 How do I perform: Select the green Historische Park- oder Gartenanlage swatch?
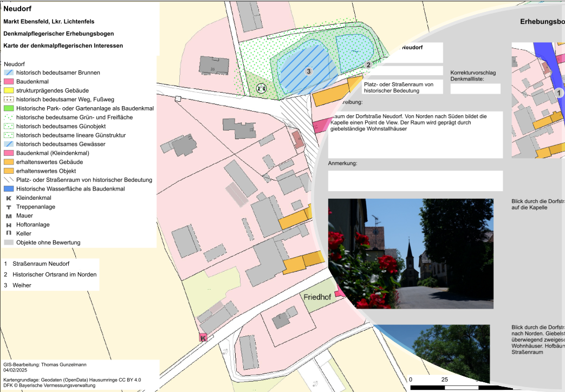click(x=8, y=108)
